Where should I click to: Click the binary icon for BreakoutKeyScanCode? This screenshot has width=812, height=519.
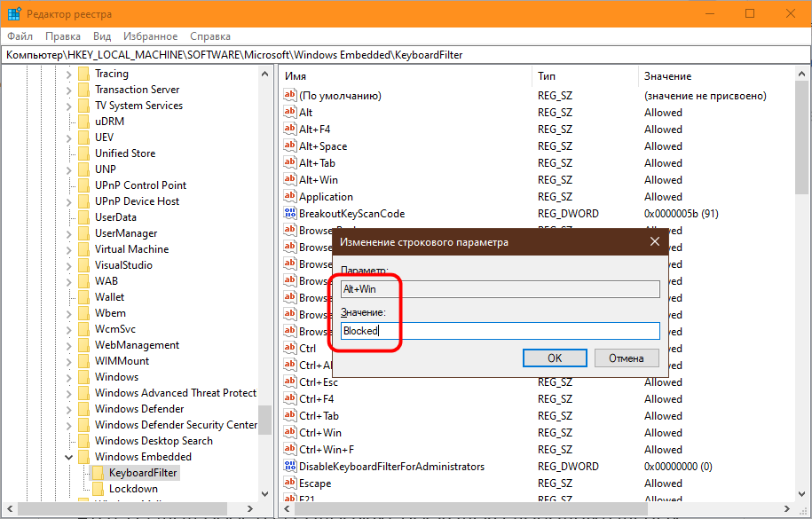click(x=290, y=214)
